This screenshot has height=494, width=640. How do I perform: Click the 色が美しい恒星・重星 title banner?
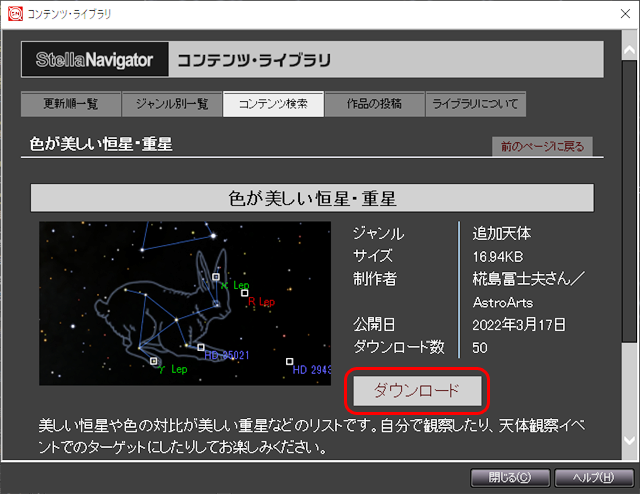click(312, 198)
